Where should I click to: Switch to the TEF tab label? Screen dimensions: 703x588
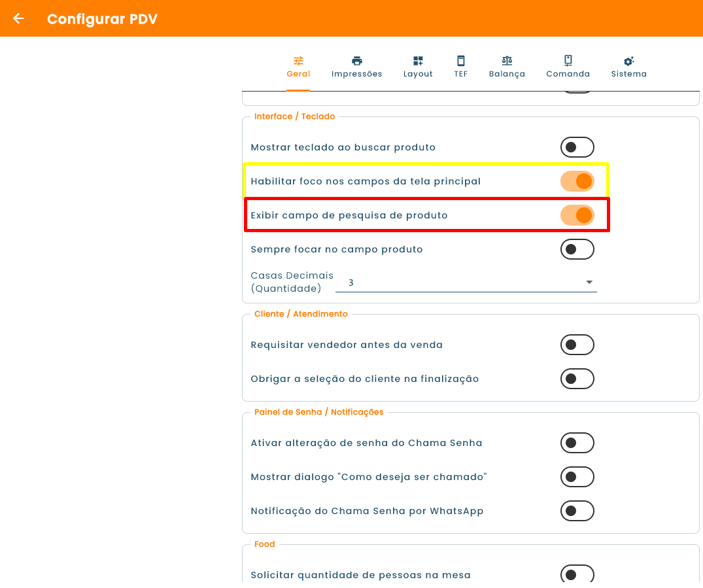[x=460, y=74]
